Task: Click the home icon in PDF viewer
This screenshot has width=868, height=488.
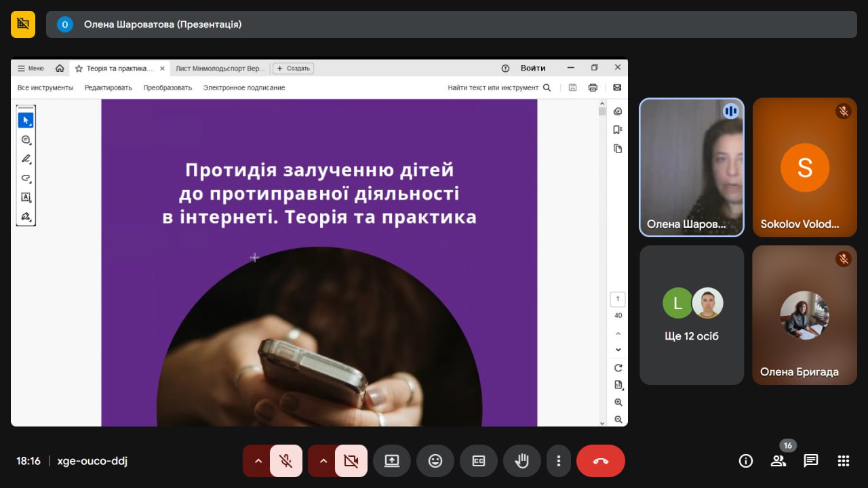Action: coord(60,68)
